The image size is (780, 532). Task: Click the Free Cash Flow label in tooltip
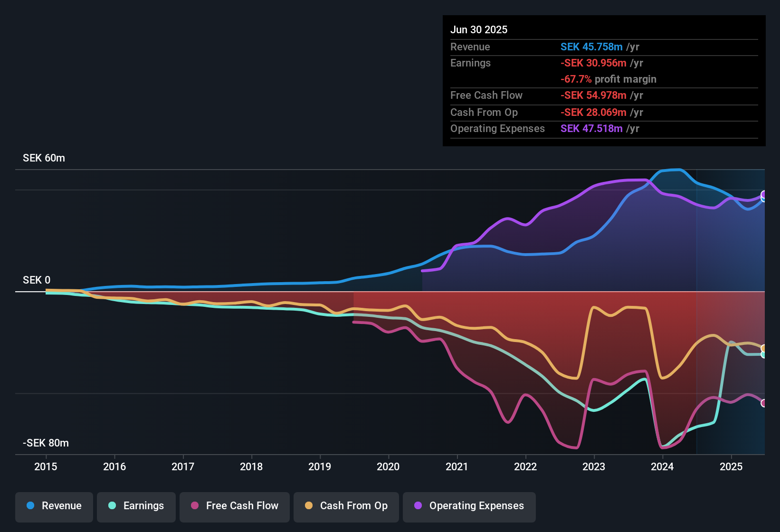pos(486,95)
